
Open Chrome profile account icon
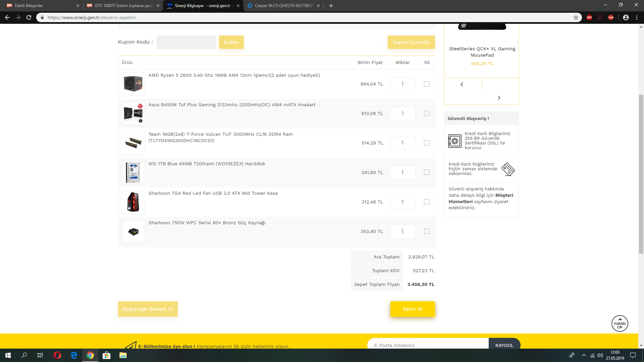coord(626,17)
